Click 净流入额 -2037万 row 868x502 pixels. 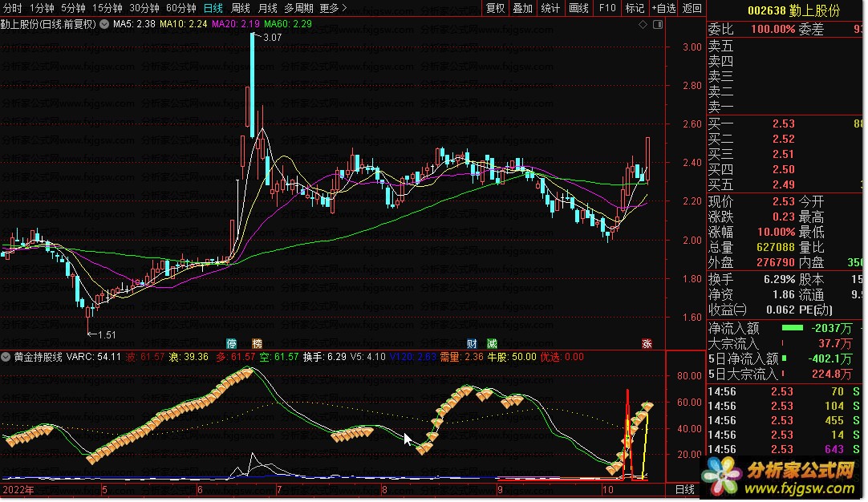pos(781,328)
